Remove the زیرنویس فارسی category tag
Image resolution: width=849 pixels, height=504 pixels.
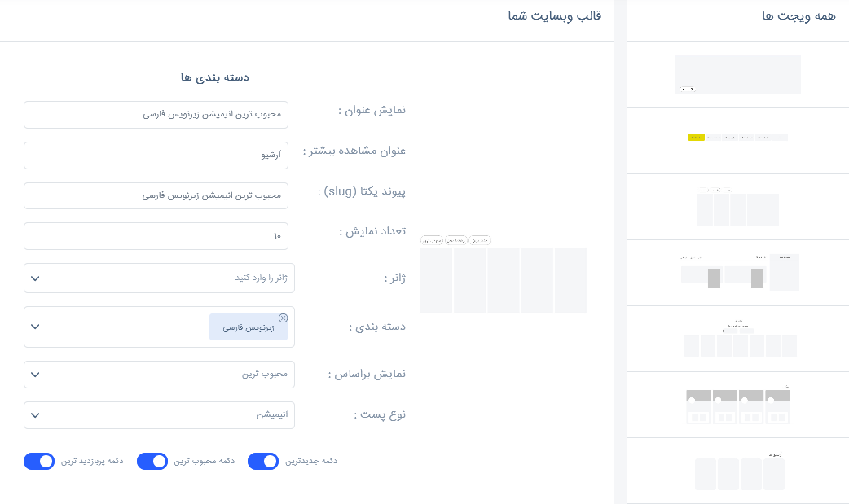point(283,318)
